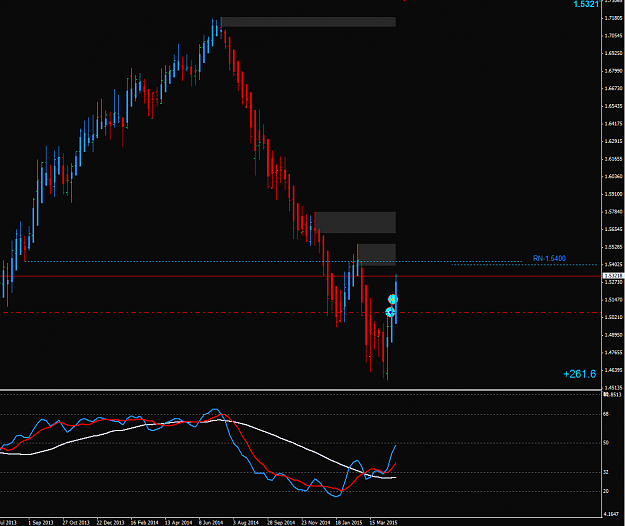Click the 1.62915 price scale label
This screenshot has width=625, height=526.
point(613,141)
